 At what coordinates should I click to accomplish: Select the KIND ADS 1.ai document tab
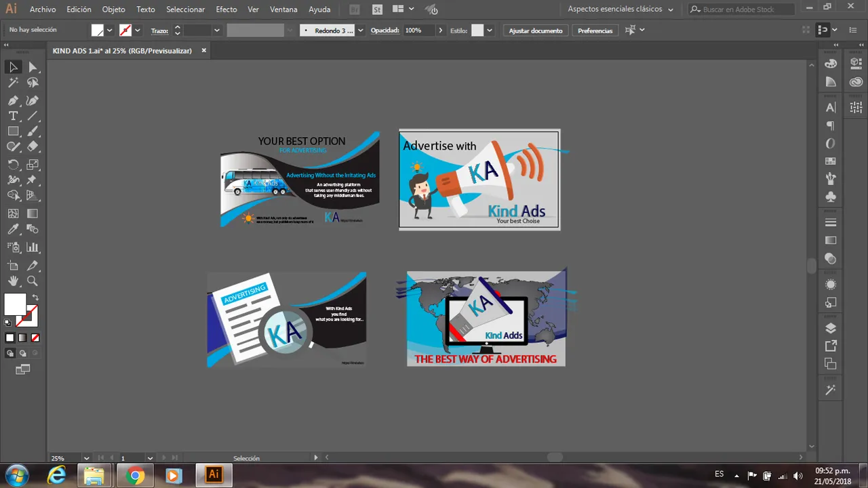point(122,51)
